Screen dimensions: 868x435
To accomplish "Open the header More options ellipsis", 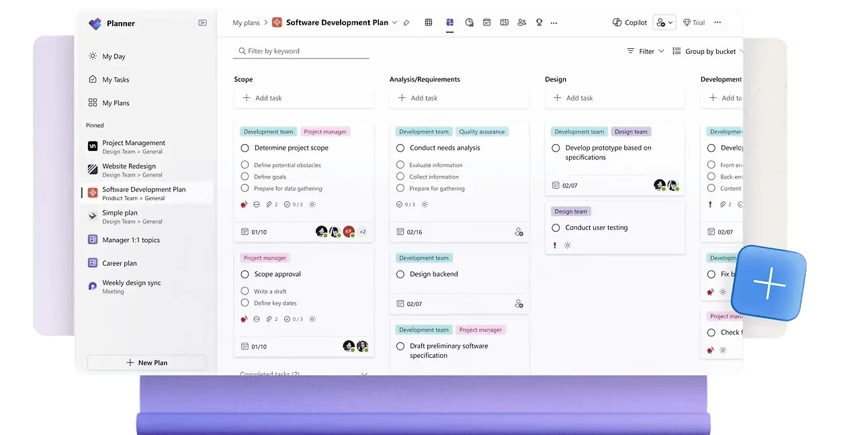I will 718,22.
